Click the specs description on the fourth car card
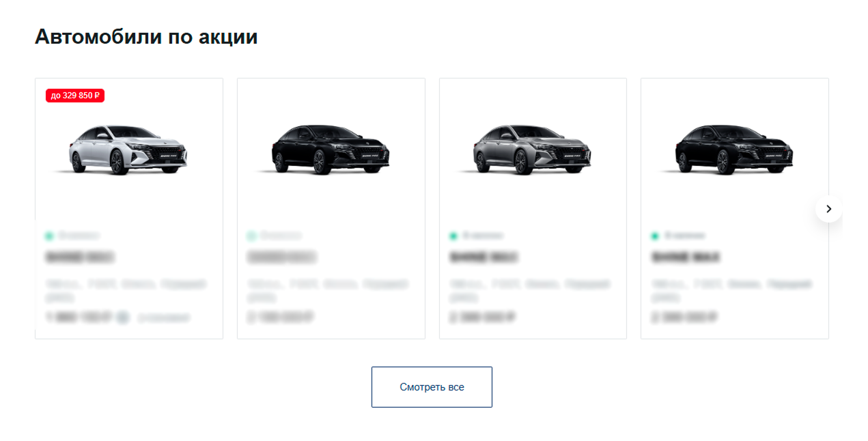 tap(732, 291)
